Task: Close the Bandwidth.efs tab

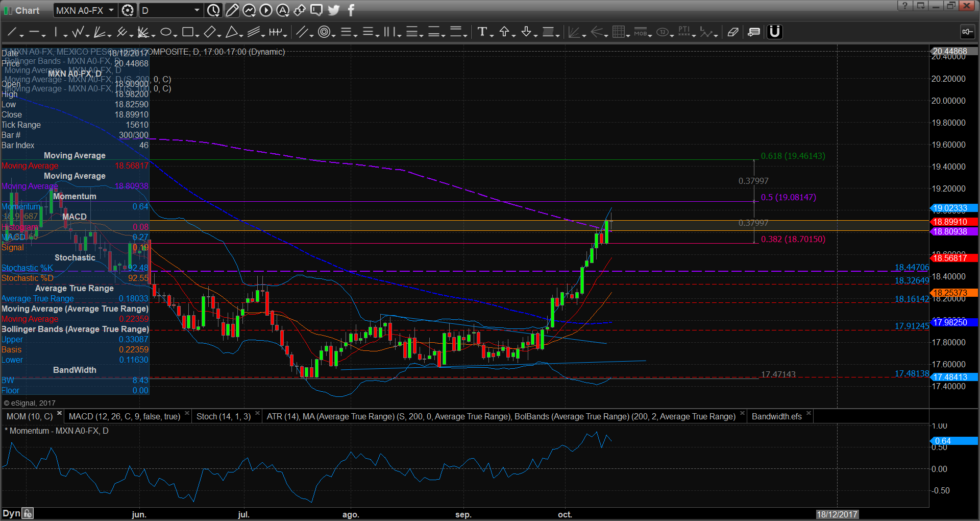Action: coord(808,414)
